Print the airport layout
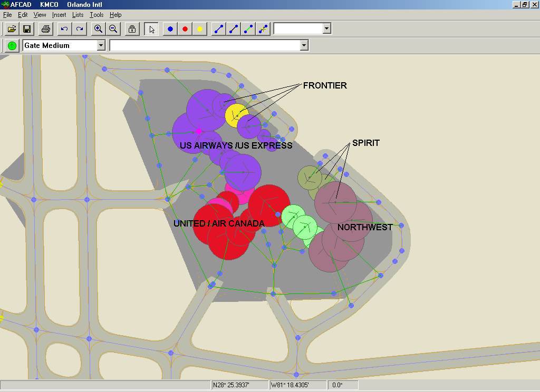540x392 pixels. 46,29
